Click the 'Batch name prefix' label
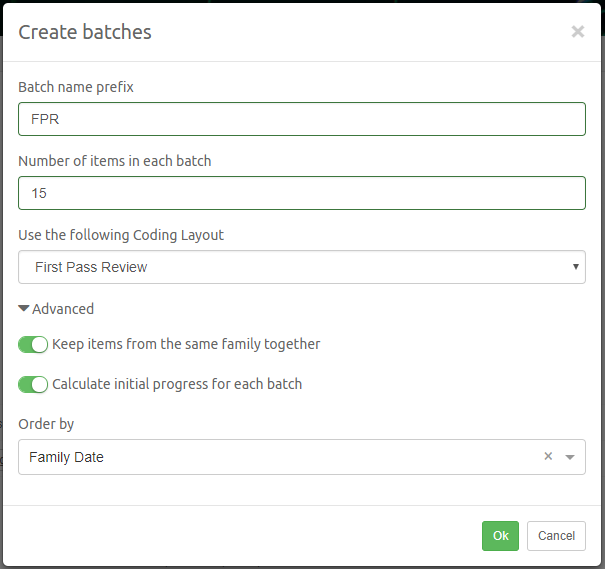The image size is (605, 569). [76, 87]
